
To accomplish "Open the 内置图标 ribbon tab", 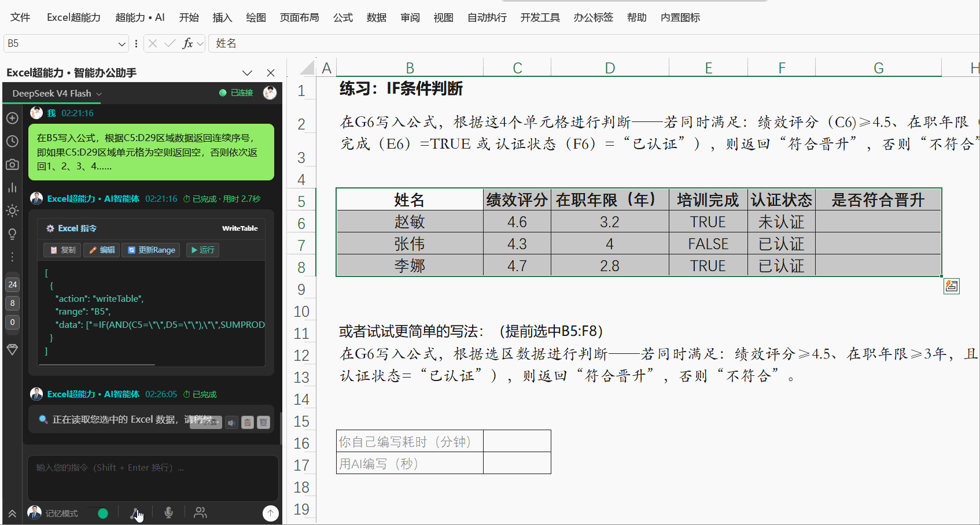I will tap(680, 17).
